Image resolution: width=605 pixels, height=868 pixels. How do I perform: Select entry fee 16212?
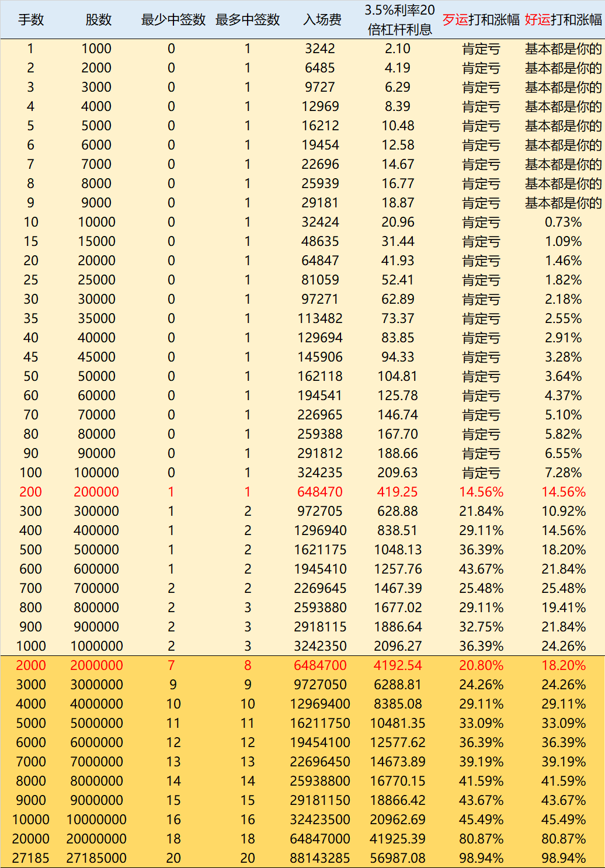click(x=320, y=126)
